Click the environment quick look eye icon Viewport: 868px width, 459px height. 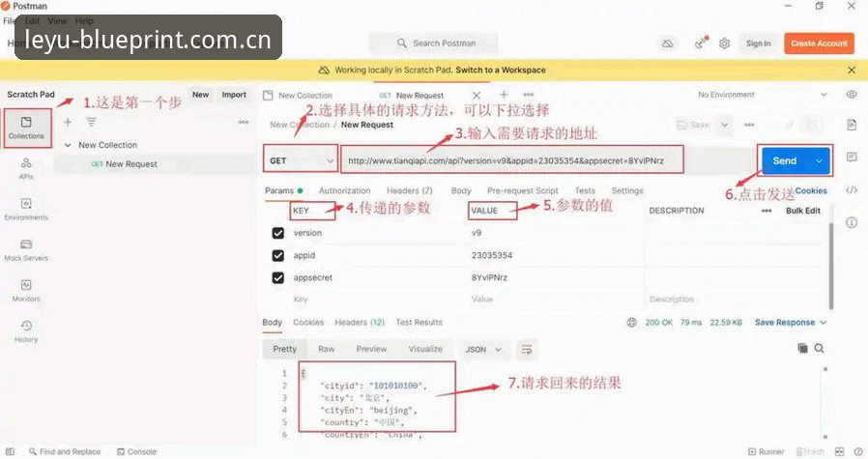pos(852,95)
